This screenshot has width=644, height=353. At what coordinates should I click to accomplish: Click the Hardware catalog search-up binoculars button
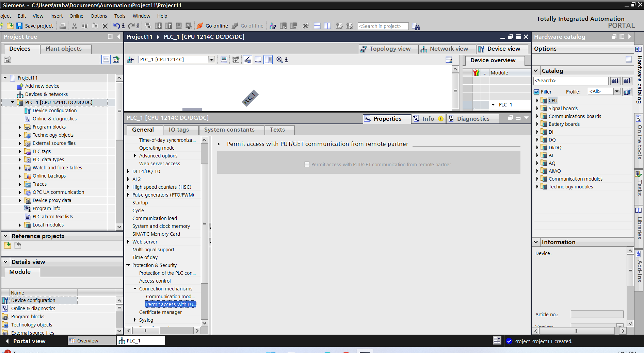[x=627, y=81]
